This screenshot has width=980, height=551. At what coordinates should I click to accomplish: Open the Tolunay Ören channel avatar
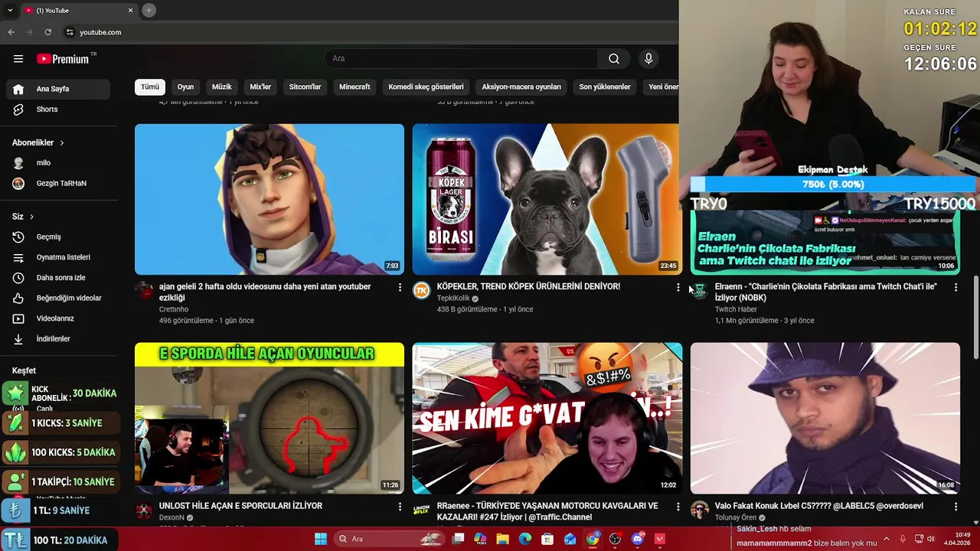700,510
